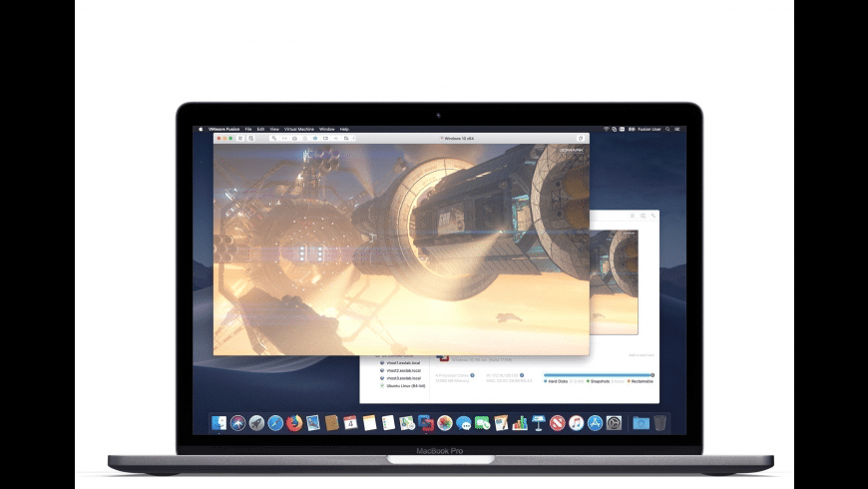The image size is (868, 489).
Task: Open the blue Downloads folder in dock
Action: (x=642, y=423)
